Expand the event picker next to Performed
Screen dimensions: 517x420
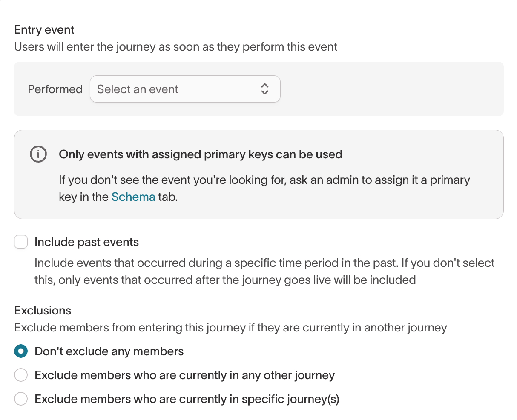pos(185,89)
